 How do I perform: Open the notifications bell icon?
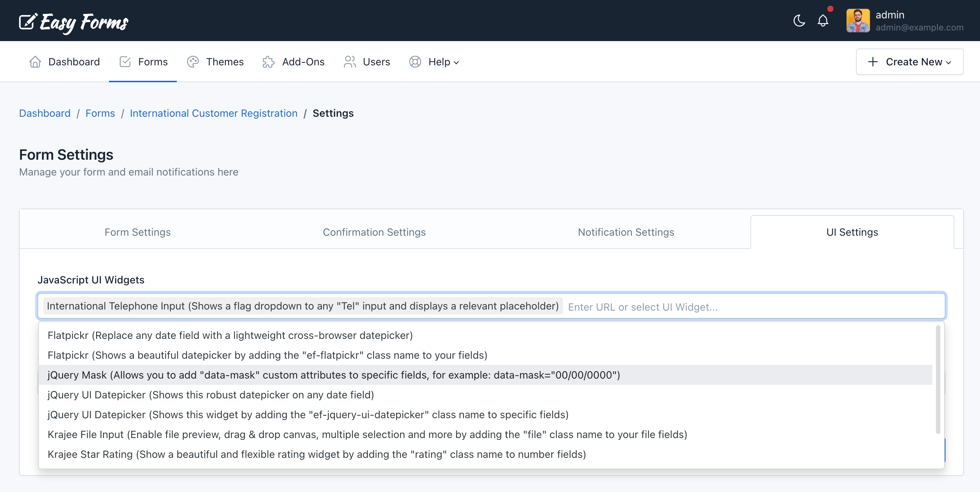tap(823, 21)
